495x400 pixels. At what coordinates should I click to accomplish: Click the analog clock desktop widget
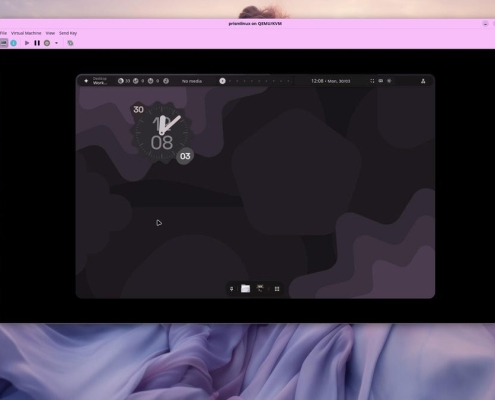(x=162, y=133)
